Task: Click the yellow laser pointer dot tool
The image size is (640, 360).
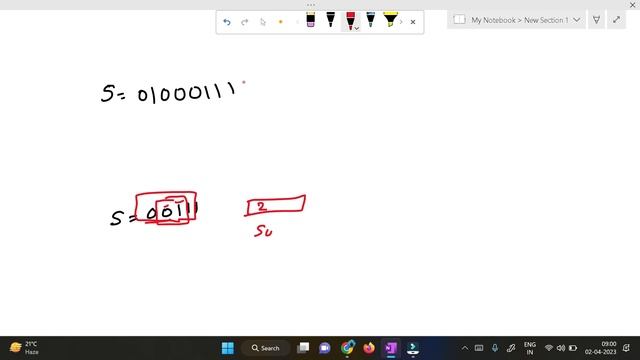Action: pyautogui.click(x=280, y=22)
